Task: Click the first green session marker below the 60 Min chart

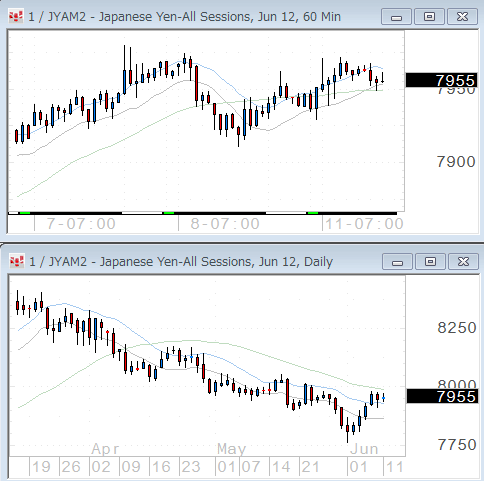Action: tap(25, 213)
